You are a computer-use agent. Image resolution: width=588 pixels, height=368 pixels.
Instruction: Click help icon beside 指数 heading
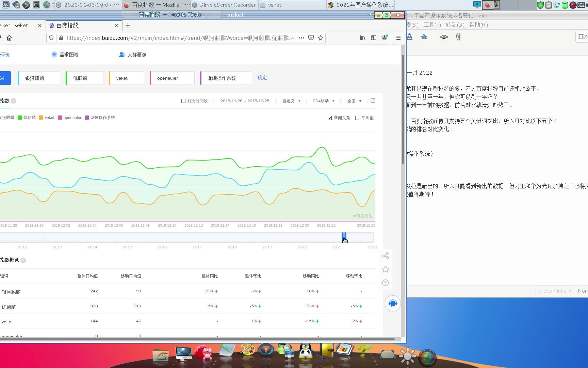click(14, 101)
